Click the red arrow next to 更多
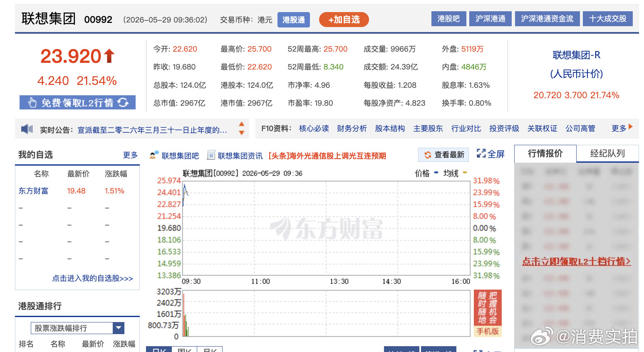The width and height of the screenshot is (644, 352). [x=631, y=126]
